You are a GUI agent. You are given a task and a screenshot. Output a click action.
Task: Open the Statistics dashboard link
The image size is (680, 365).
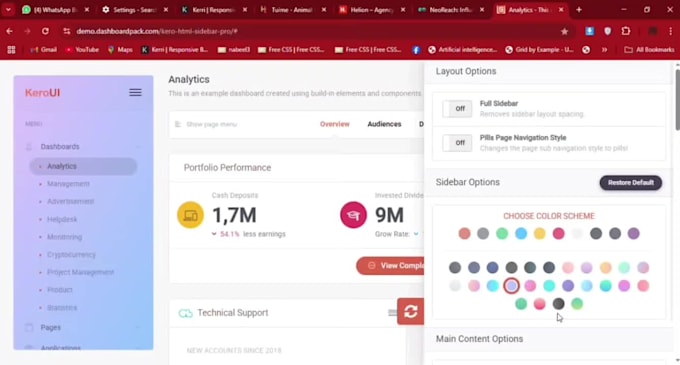click(x=62, y=307)
